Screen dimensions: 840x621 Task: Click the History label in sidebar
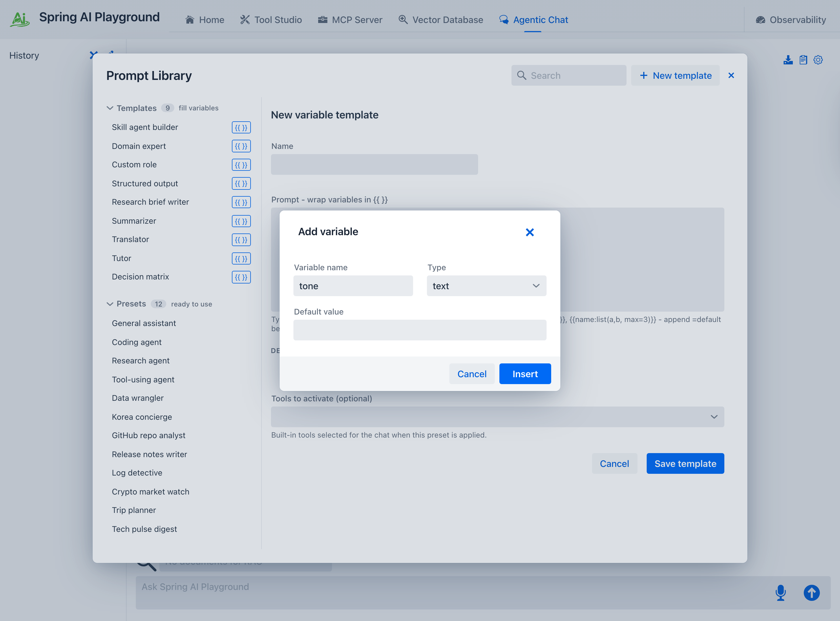[24, 55]
